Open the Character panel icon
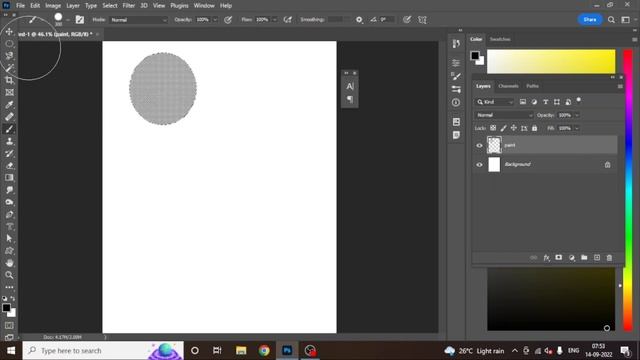Image resolution: width=640 pixels, height=360 pixels. (350, 87)
